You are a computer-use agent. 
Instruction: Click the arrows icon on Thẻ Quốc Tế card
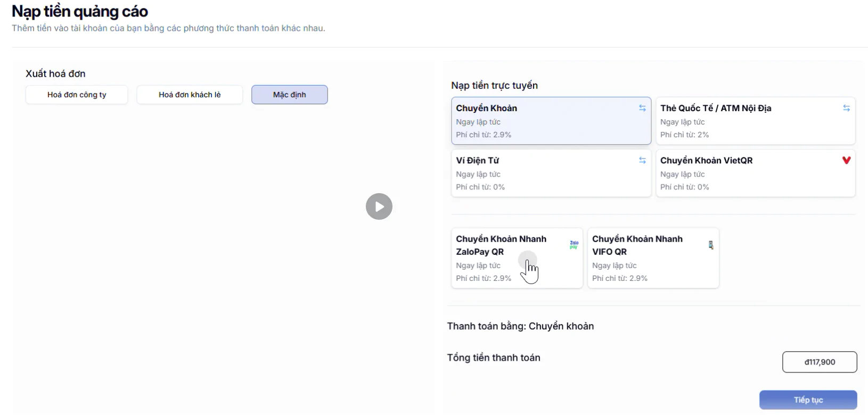click(x=846, y=108)
